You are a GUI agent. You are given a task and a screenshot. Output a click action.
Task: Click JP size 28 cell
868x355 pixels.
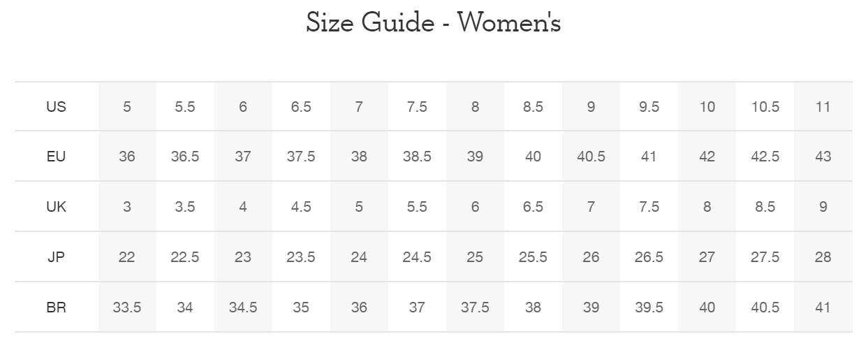tap(823, 257)
